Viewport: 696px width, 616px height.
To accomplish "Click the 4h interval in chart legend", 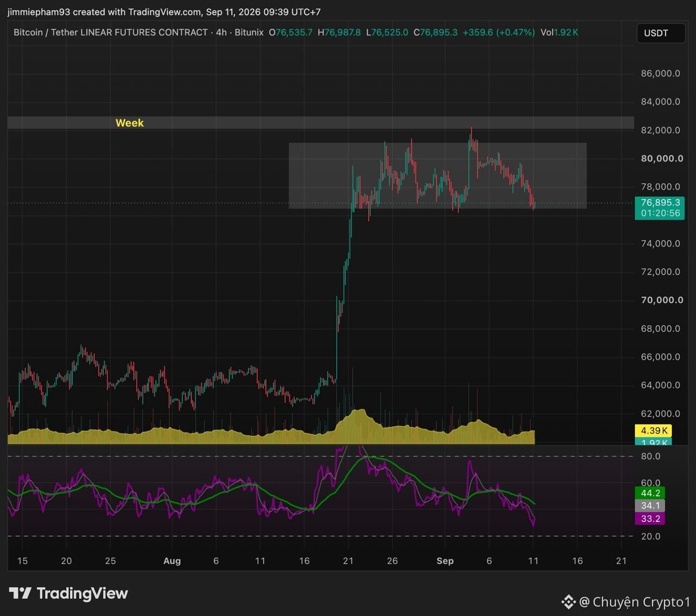I will pos(221,33).
